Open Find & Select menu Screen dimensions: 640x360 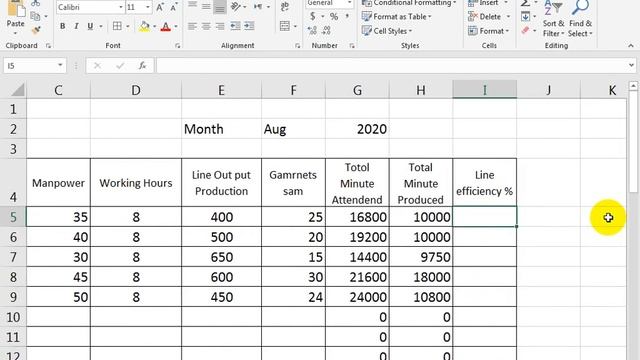(x=580, y=19)
